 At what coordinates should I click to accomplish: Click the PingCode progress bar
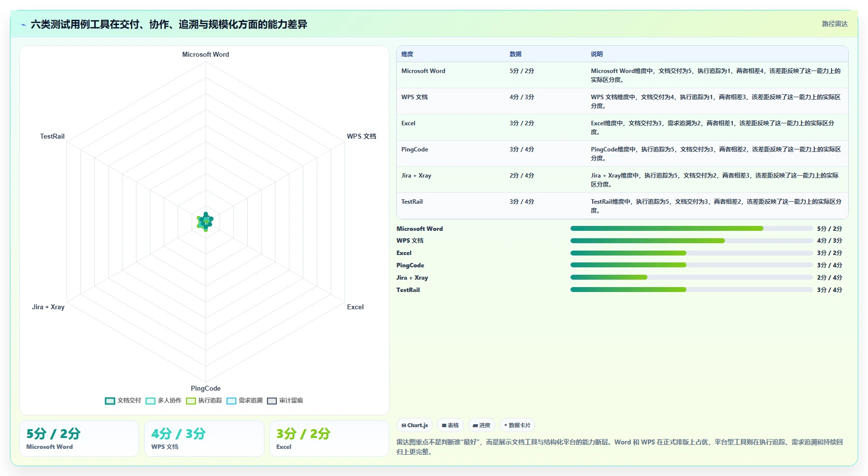pyautogui.click(x=691, y=265)
